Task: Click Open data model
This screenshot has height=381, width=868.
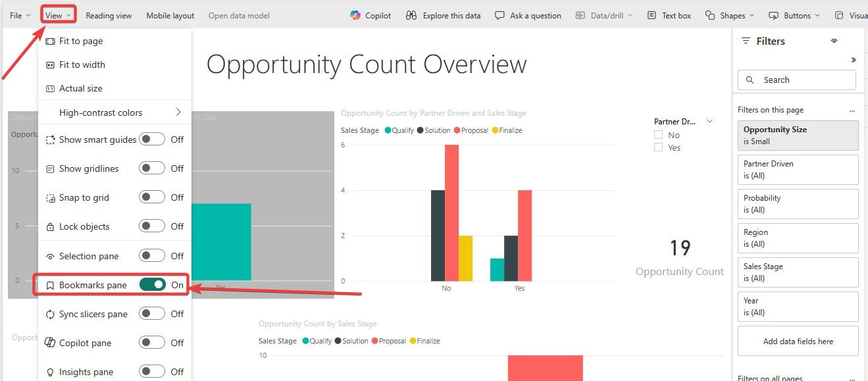Action: pos(239,15)
